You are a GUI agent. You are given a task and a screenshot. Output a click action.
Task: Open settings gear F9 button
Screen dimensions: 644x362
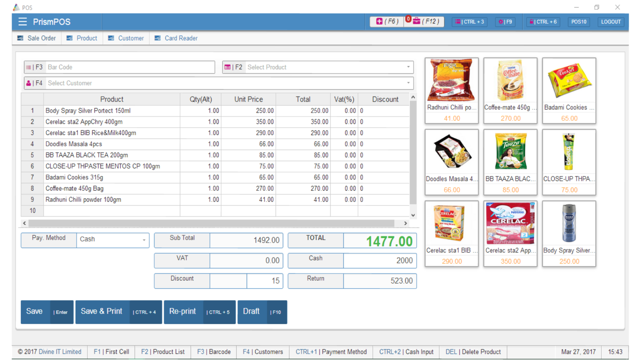505,22
